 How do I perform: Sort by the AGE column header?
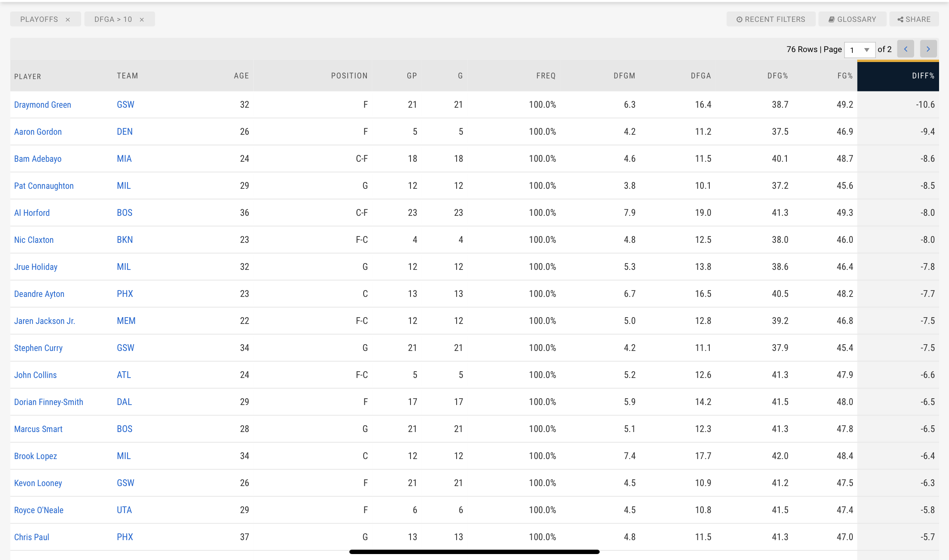pos(241,76)
